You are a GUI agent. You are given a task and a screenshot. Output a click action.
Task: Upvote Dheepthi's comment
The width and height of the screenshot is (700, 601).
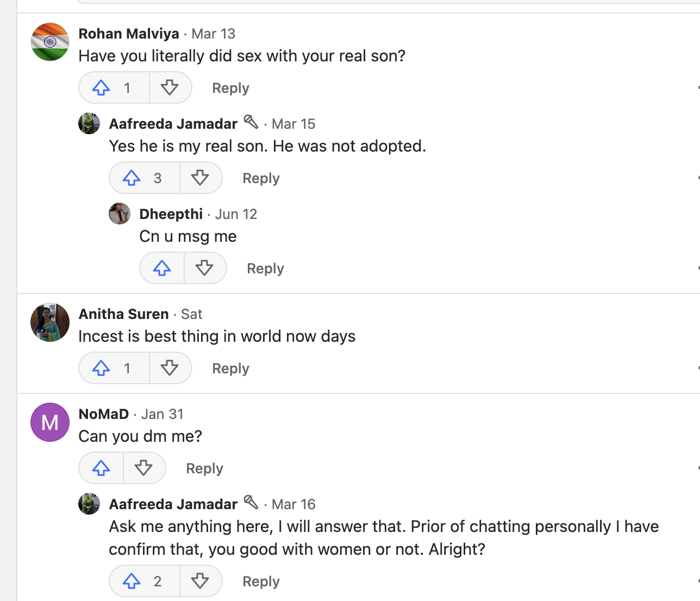tap(162, 268)
